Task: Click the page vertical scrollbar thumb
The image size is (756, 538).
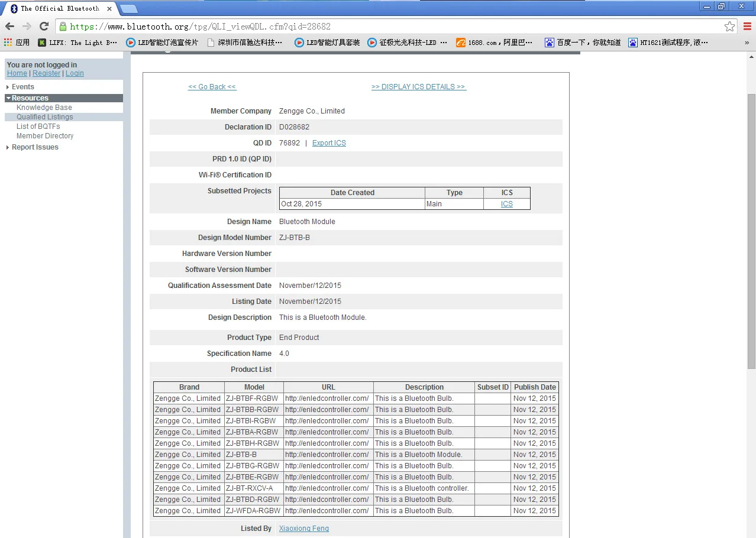Action: tap(751, 231)
